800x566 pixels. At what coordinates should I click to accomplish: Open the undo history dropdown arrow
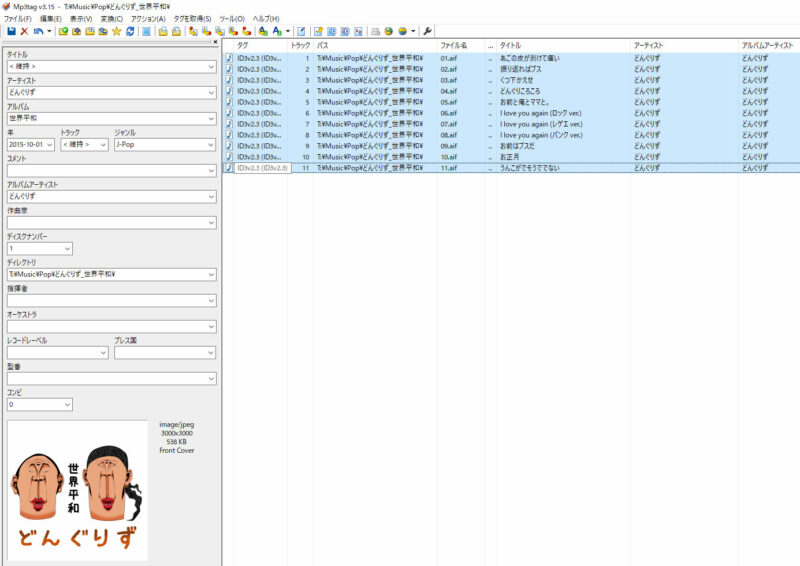pyautogui.click(x=49, y=31)
